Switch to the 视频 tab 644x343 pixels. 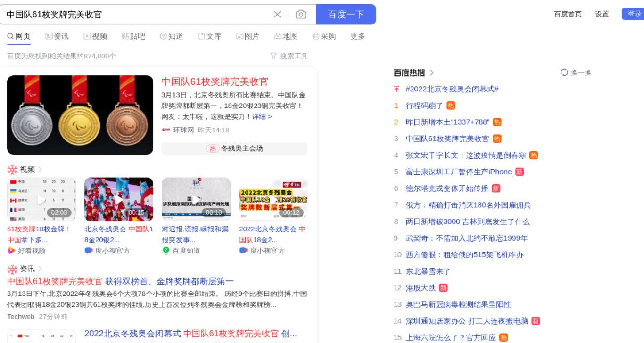95,36
